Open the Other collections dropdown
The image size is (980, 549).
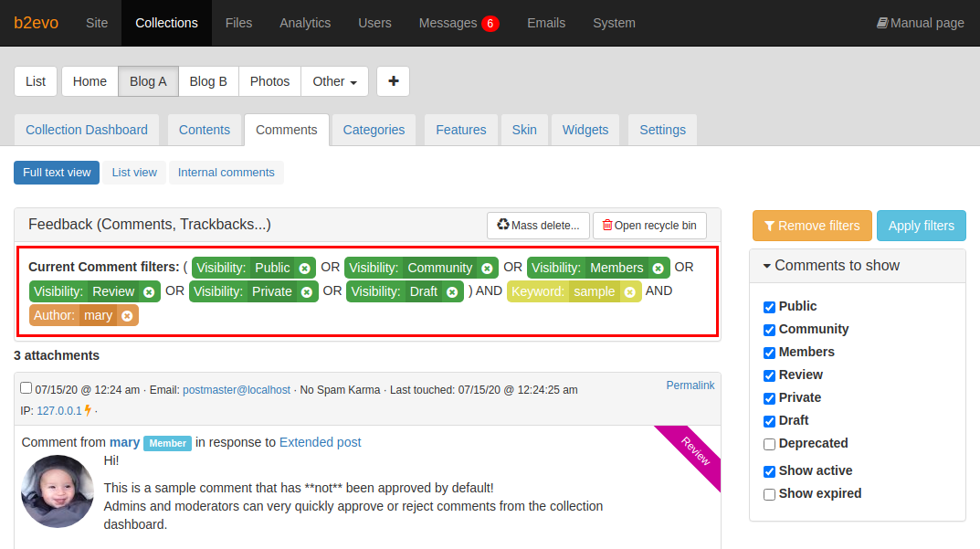pos(334,81)
